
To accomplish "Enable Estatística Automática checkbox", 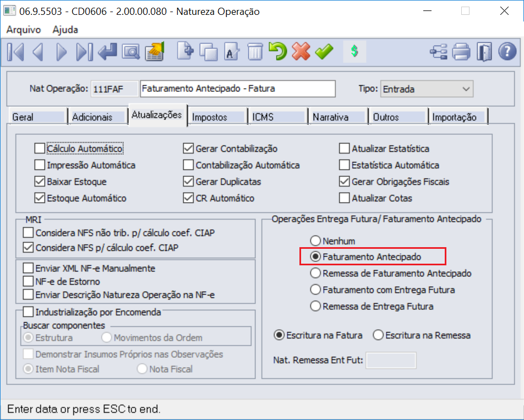I will pyautogui.click(x=344, y=165).
